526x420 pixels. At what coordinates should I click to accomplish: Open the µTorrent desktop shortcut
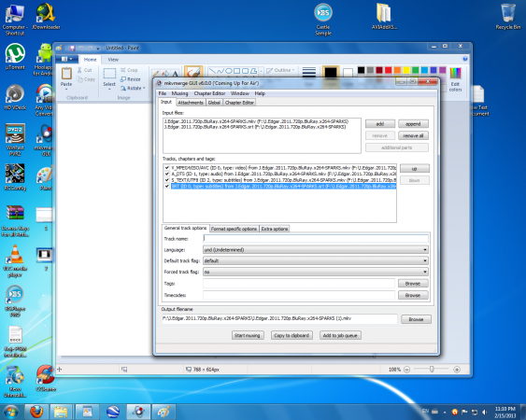tap(15, 56)
